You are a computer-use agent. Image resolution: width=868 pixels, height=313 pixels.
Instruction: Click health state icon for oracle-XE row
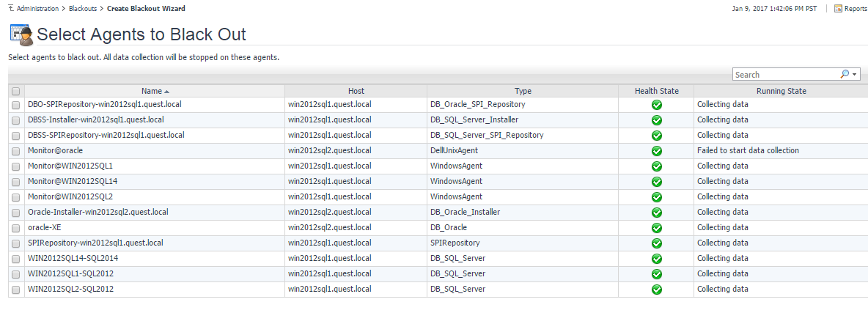point(656,227)
